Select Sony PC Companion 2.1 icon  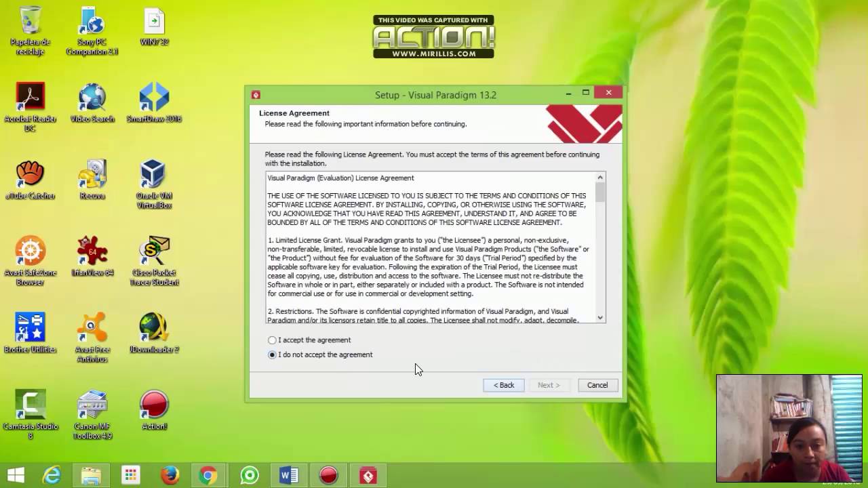click(x=92, y=31)
